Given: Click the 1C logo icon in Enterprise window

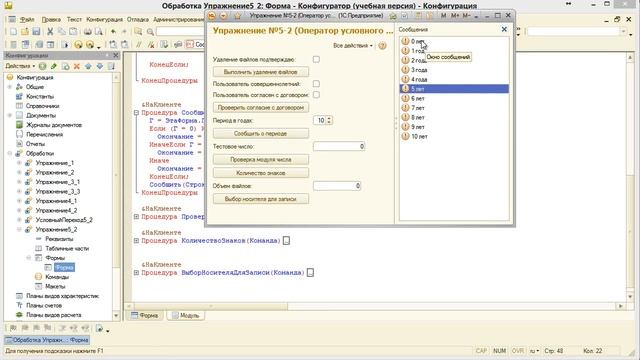Looking at the screenshot, I should 212,16.
